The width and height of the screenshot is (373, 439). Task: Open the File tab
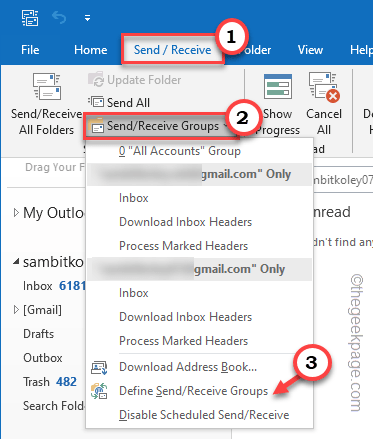coord(30,50)
